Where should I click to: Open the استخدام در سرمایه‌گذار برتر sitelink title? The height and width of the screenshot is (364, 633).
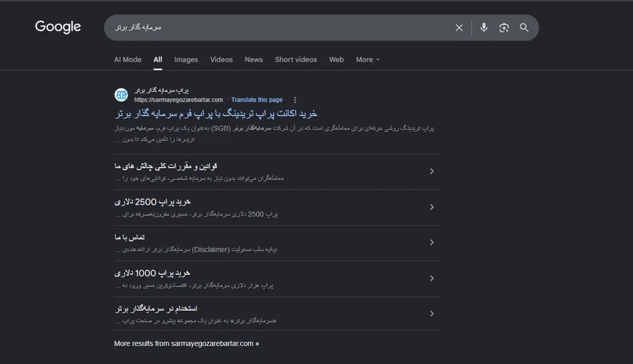click(x=156, y=309)
